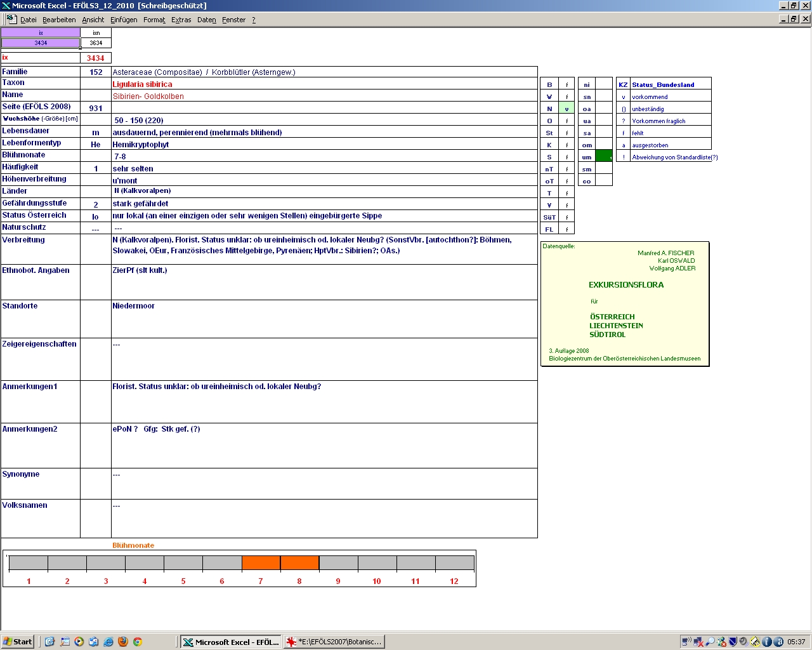This screenshot has height=650, width=812.
Task: Open the Datei menu
Action: 29,20
